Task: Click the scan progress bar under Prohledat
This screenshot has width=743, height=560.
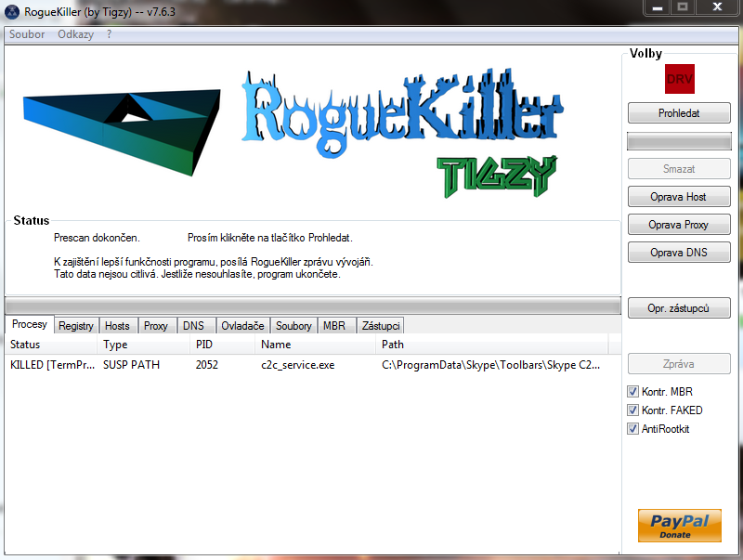Action: click(x=679, y=141)
